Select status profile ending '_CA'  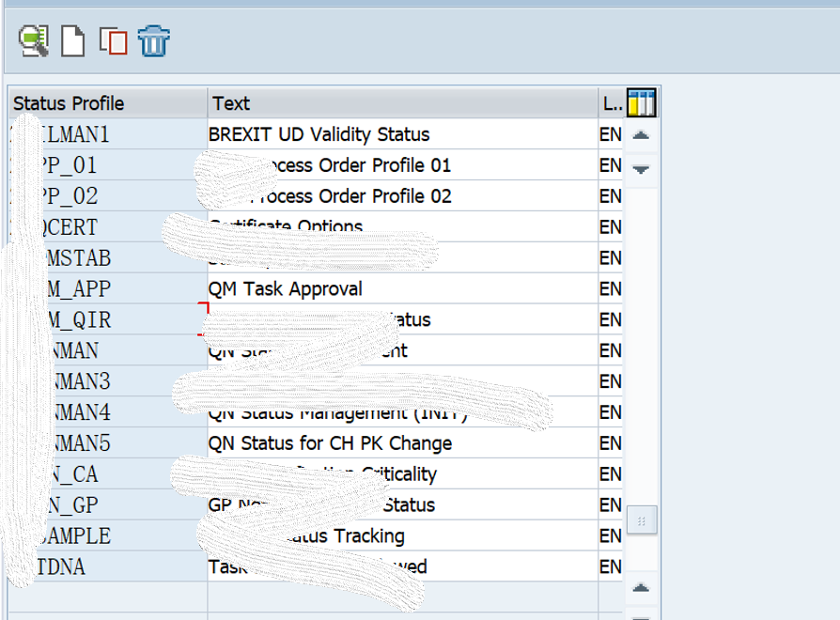pos(108,474)
